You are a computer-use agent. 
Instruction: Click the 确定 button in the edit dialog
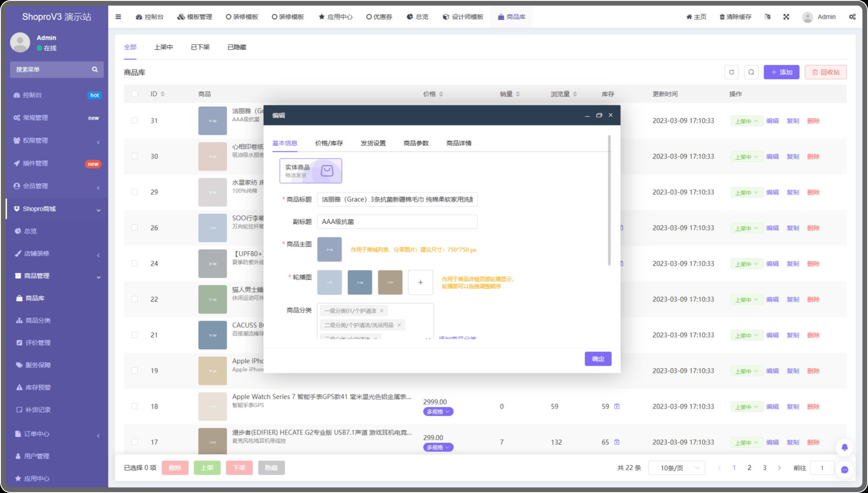click(598, 359)
